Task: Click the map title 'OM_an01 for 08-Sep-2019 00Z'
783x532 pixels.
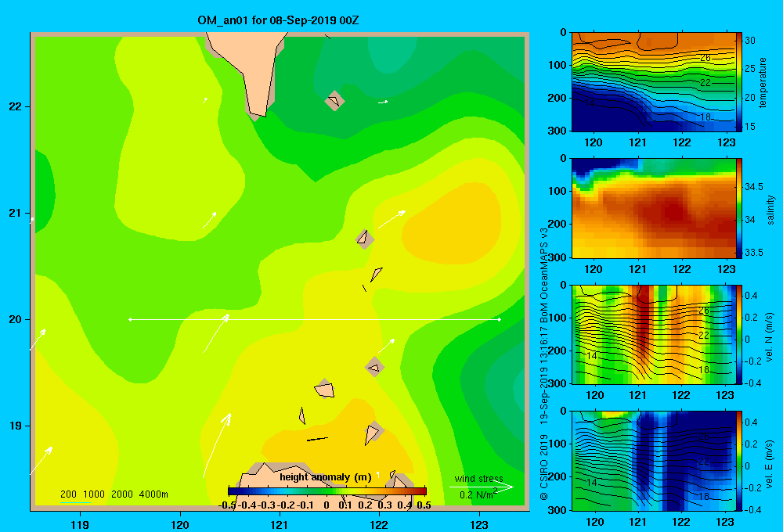Action: click(x=278, y=20)
